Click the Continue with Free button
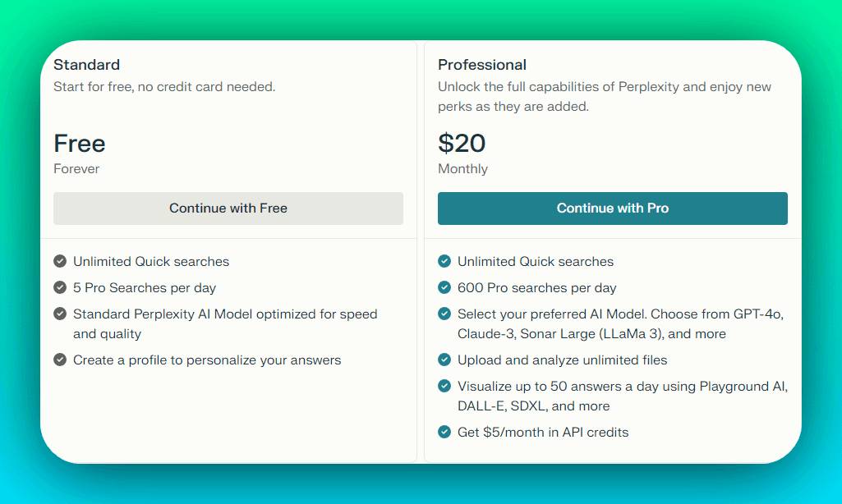The width and height of the screenshot is (842, 504). pos(228,208)
